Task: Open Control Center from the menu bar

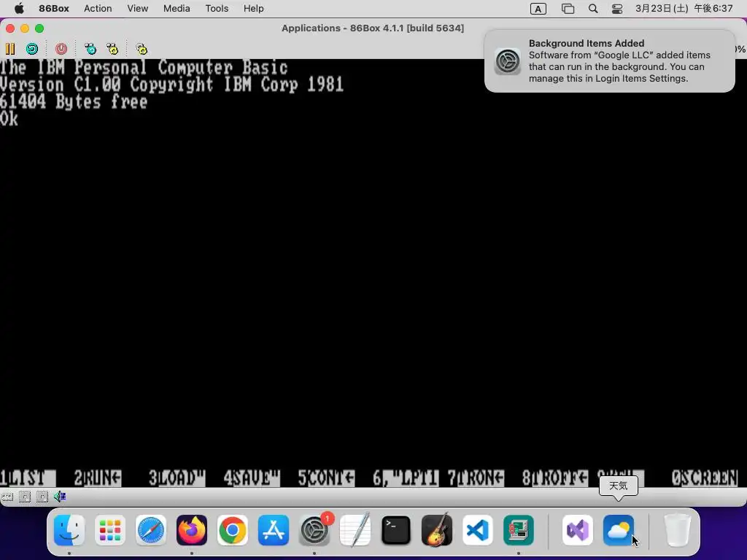Action: point(617,9)
